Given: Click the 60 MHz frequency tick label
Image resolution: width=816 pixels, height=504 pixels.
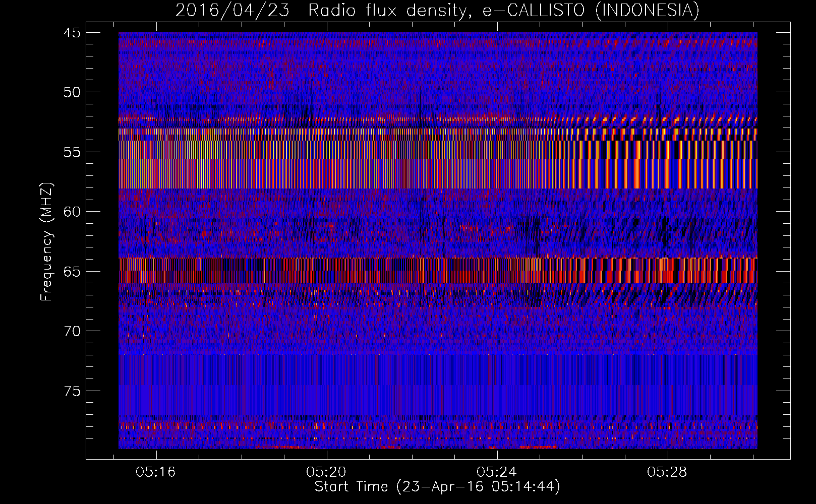Looking at the screenshot, I should [72, 212].
